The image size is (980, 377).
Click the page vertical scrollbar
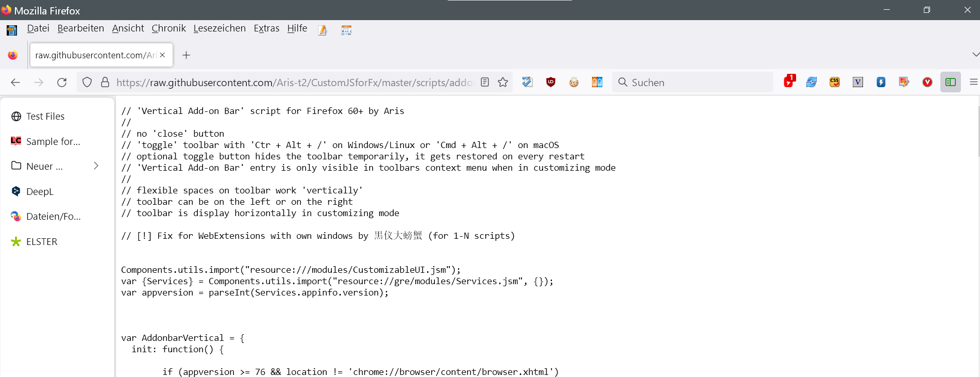coord(978,132)
